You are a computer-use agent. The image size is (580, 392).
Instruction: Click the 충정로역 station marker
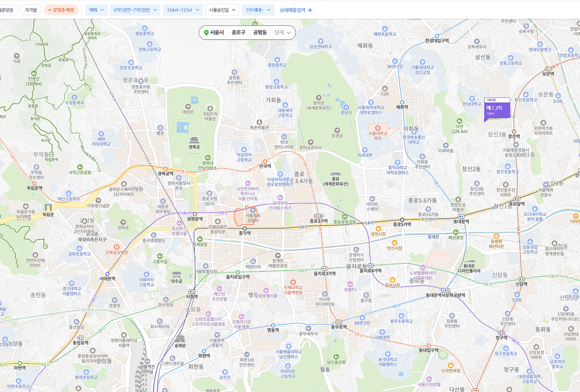click(80, 338)
